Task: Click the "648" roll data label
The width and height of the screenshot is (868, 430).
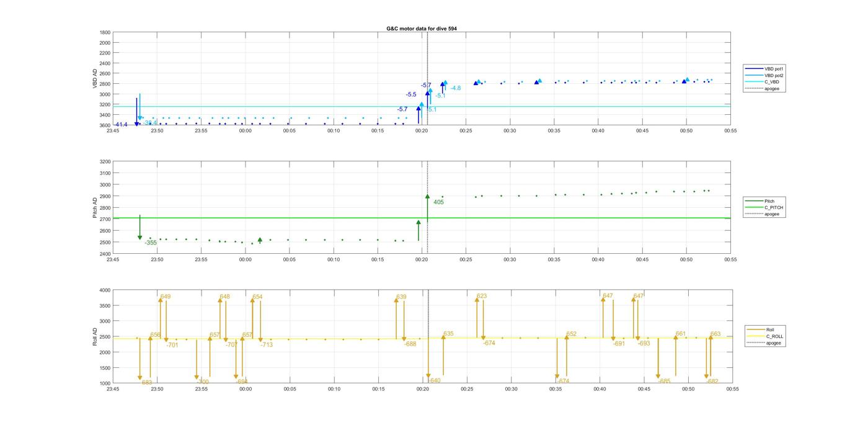Action: pyautogui.click(x=224, y=296)
